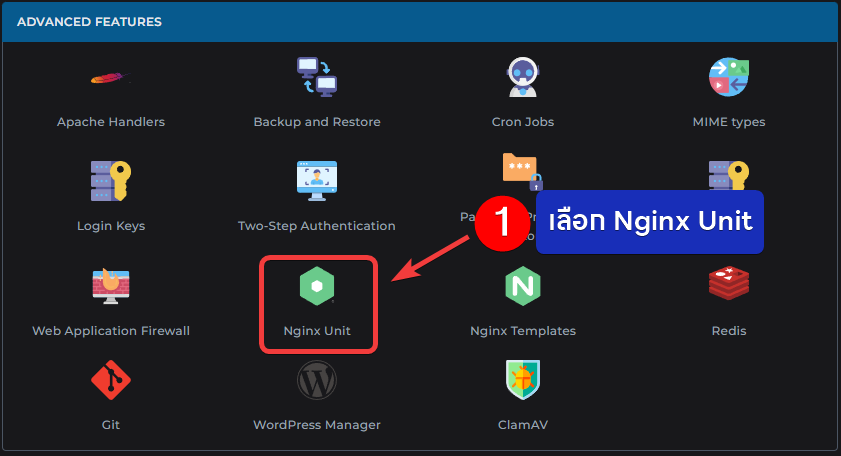
Task: Open the Web Application Firewall icon
Action: [x=110, y=285]
